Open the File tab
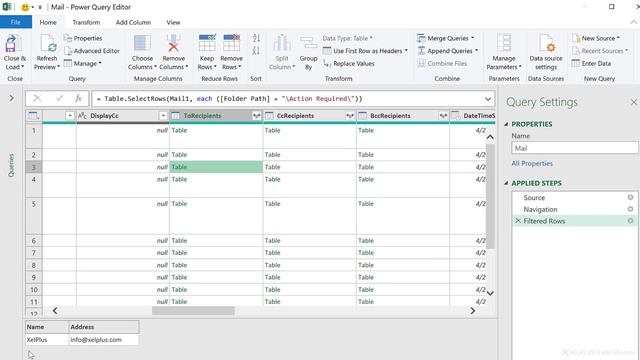The height and width of the screenshot is (360, 640). [x=16, y=22]
